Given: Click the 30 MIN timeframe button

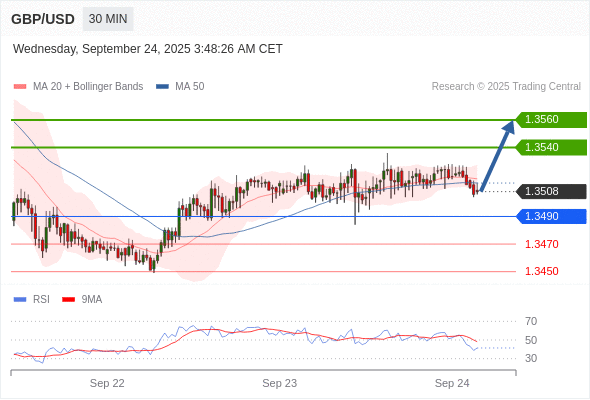Looking at the screenshot, I should pyautogui.click(x=108, y=19).
